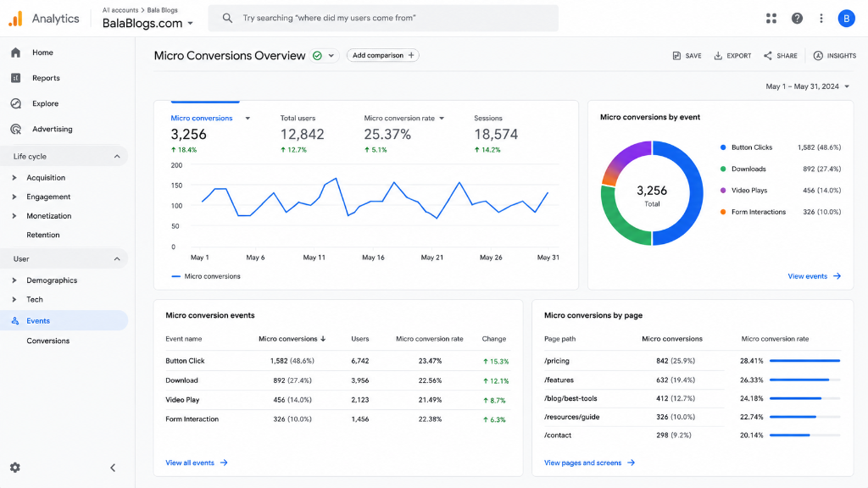Open the Retention report

pyautogui.click(x=43, y=236)
